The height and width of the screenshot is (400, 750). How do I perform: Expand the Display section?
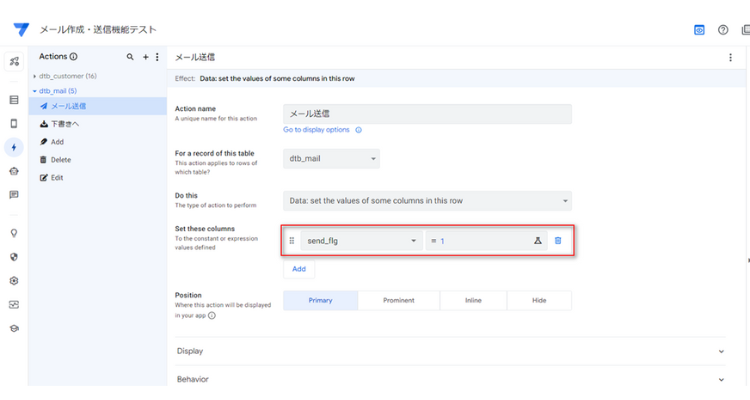450,351
